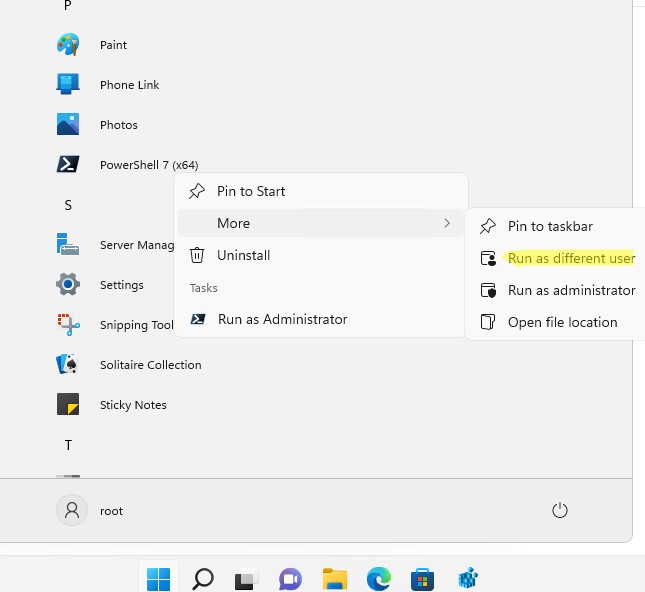Click the icon beside Run as different user

[488, 258]
